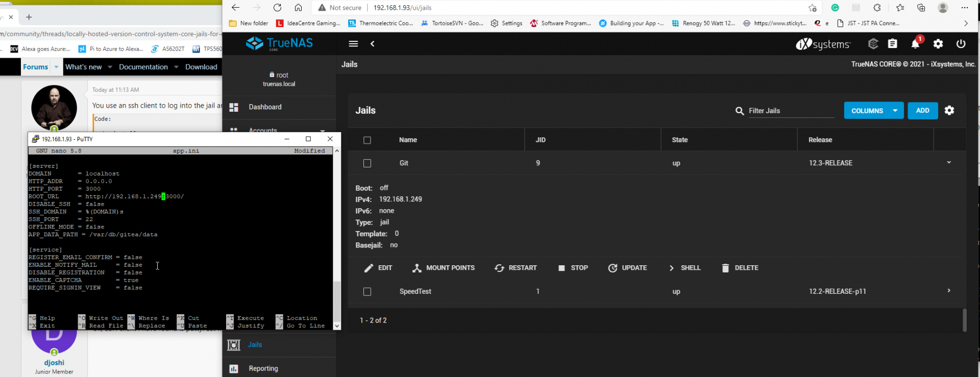This screenshot has height=377, width=980.
Task: Click the address bar URL 192.168.1.93/ui/jails
Action: (x=403, y=8)
